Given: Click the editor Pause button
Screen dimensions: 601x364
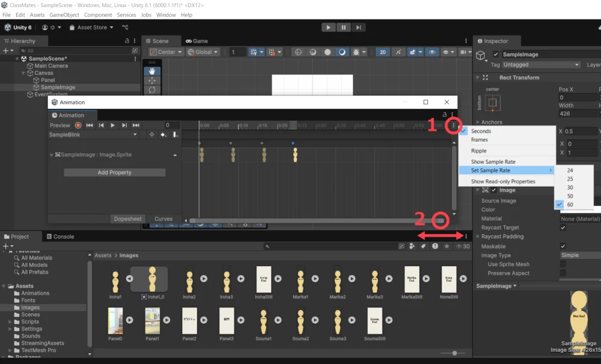Looking at the screenshot, I should click(x=343, y=28).
